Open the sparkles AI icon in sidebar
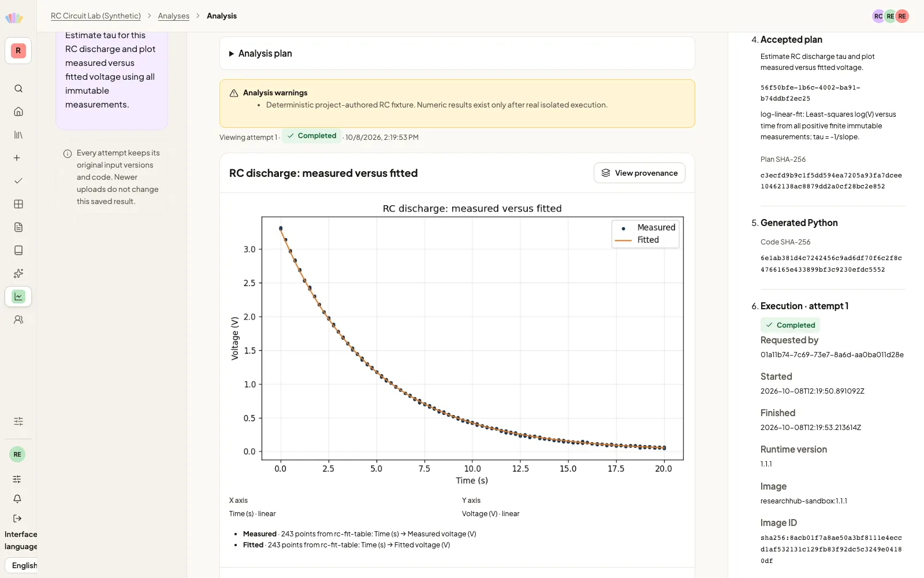The image size is (924, 578). (x=18, y=273)
